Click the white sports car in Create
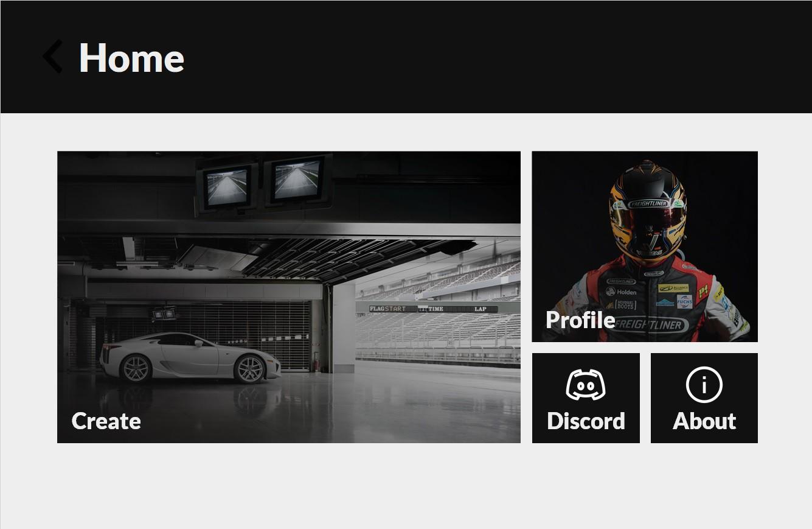 tap(190, 357)
